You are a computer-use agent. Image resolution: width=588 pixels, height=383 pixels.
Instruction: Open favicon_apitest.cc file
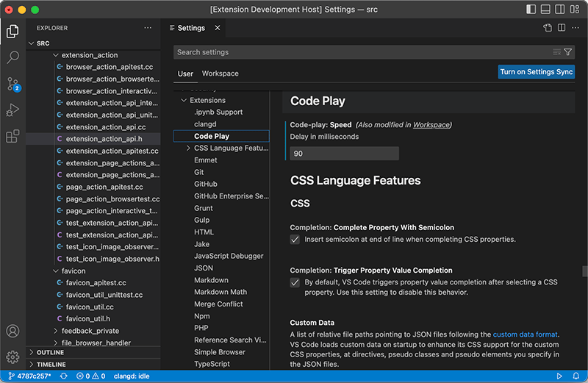pyautogui.click(x=96, y=283)
